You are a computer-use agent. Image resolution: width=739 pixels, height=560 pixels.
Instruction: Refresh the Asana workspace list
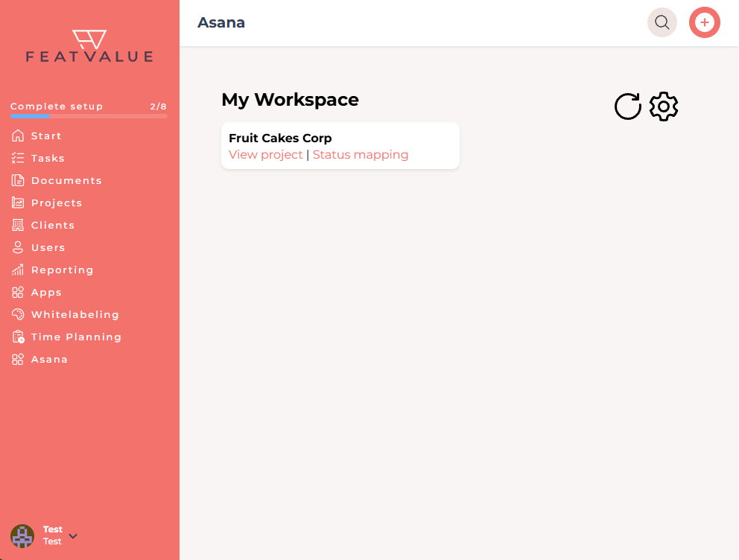(628, 106)
